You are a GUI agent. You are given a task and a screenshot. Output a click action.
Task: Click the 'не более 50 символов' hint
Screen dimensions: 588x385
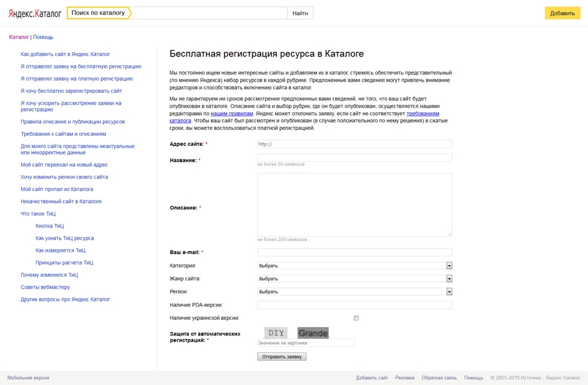[281, 164]
